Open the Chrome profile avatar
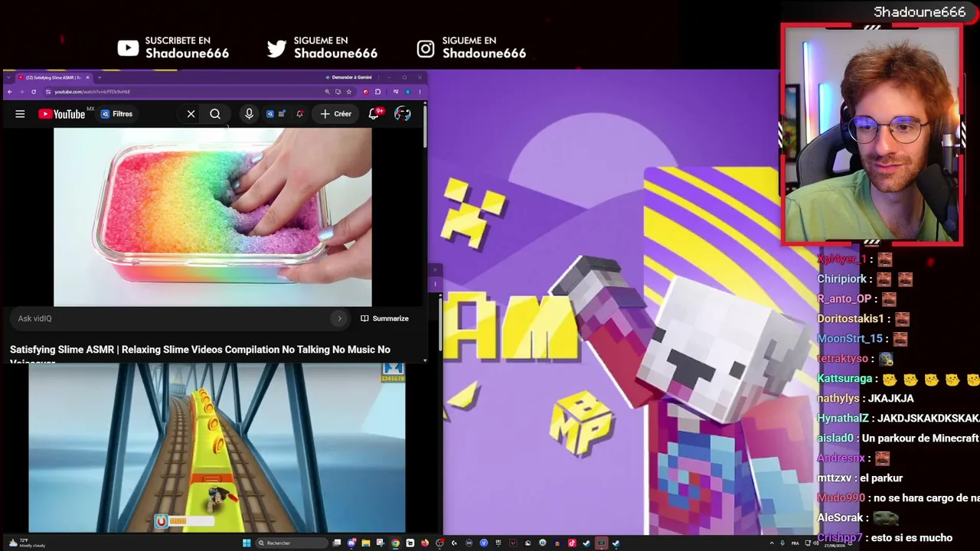Viewport: 980px width, 551px height. pos(407,92)
